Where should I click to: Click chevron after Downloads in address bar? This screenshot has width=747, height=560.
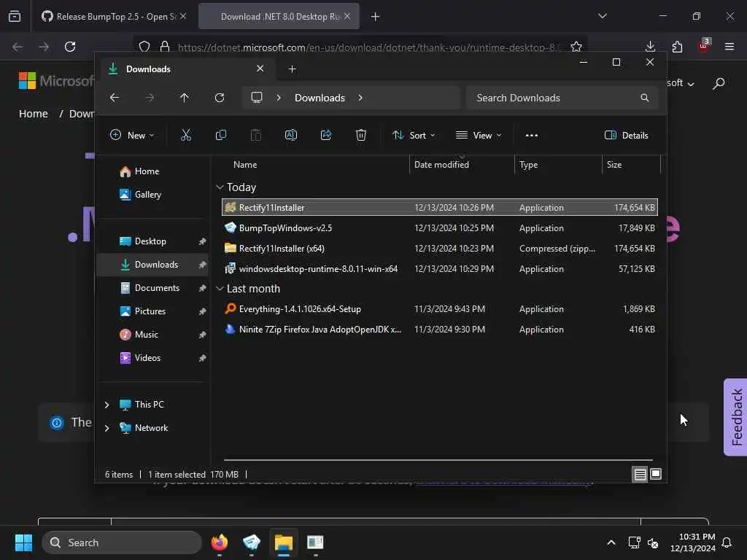360,98
